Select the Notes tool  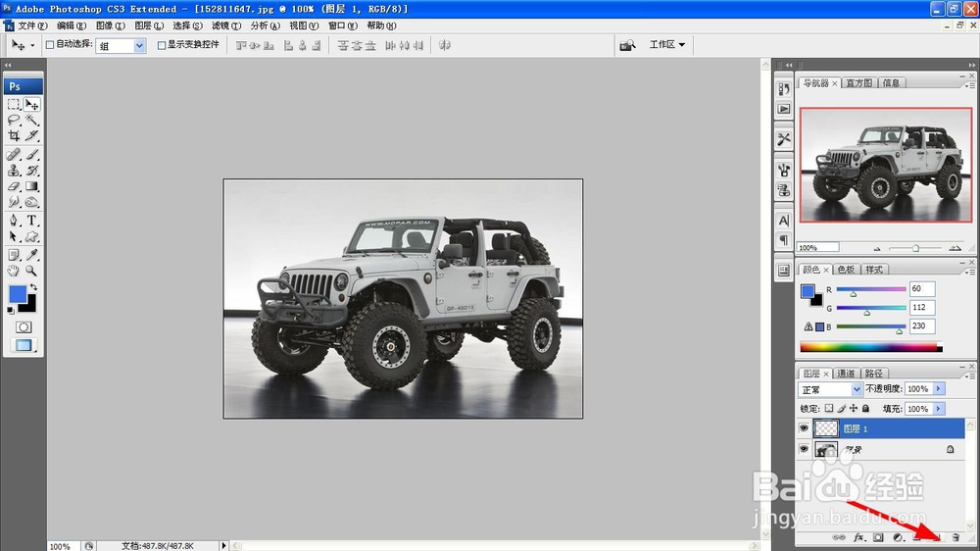click(14, 255)
